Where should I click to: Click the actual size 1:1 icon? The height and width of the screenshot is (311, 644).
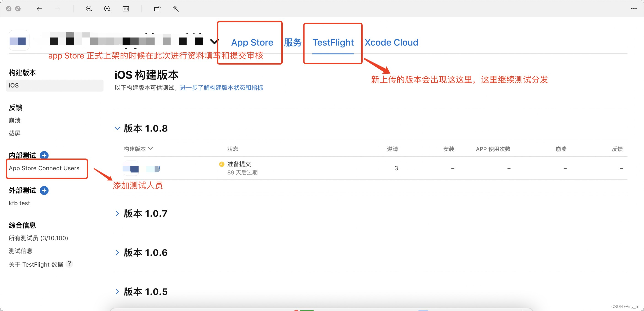coord(126,9)
